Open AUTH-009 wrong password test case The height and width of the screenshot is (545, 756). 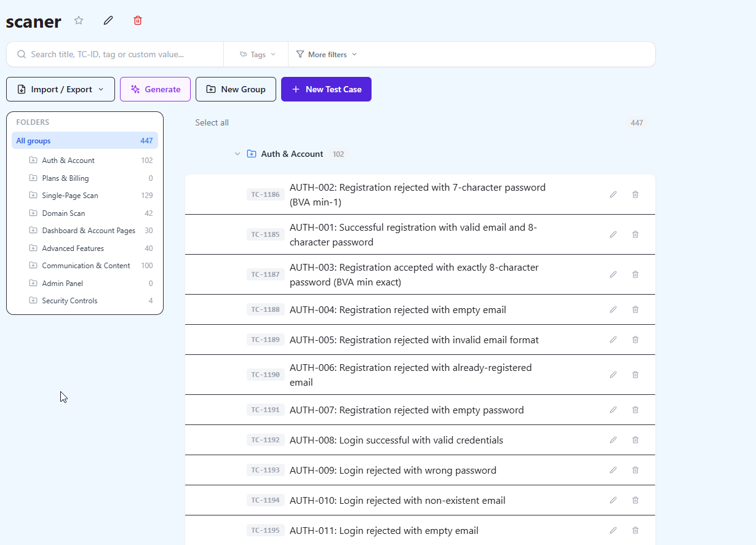393,470
